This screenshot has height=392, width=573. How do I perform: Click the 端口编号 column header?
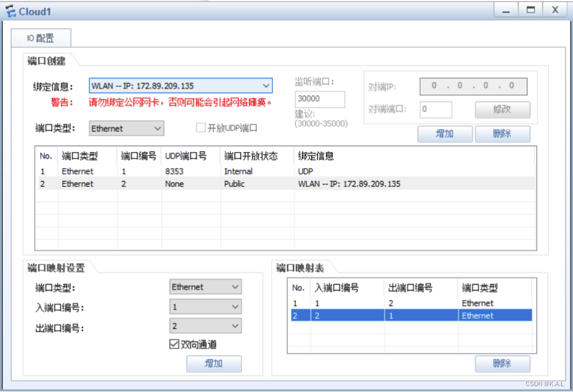[139, 156]
